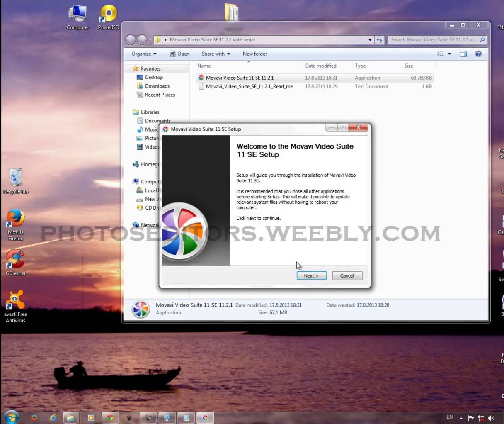Click the EN language indicator in tray
The image size is (504, 424).
(450, 417)
